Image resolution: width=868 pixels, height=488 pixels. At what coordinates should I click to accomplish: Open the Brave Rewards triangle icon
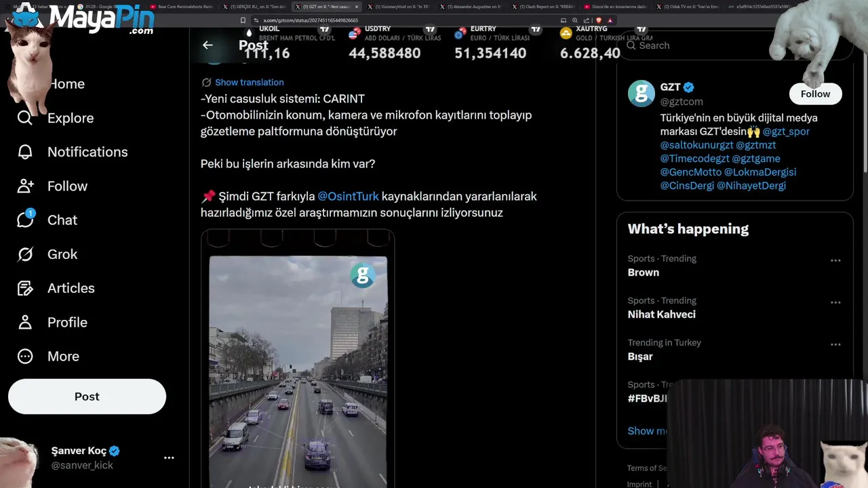tap(610, 20)
